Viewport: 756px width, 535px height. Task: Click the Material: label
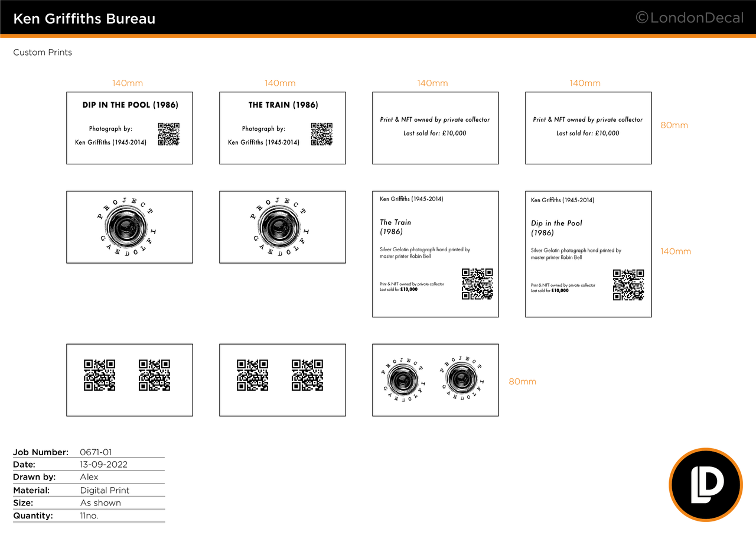[31, 490]
